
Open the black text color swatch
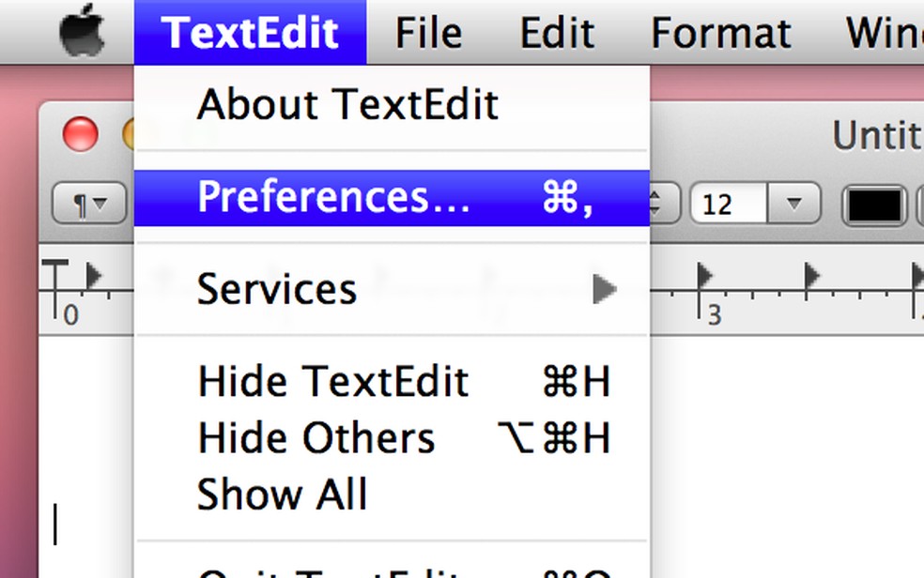click(x=875, y=205)
